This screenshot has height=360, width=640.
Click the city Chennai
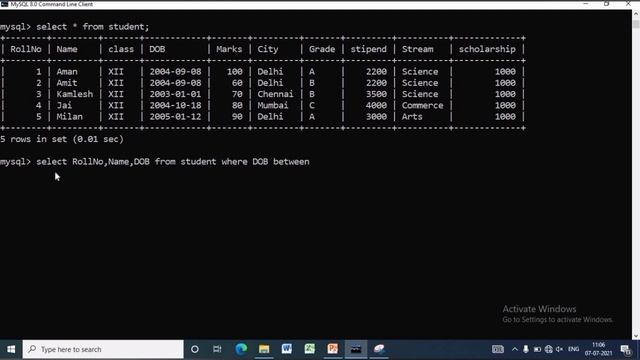coord(275,94)
